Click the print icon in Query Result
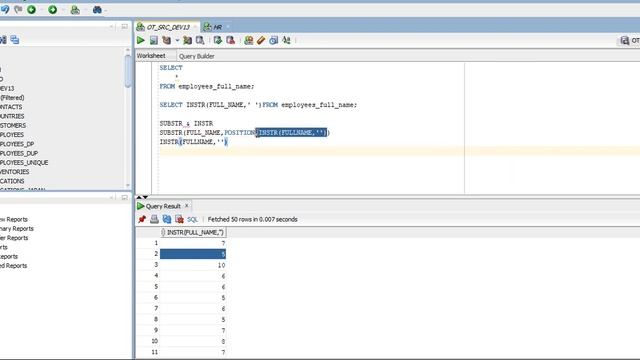Viewport: 640px width, 360px height. [x=154, y=219]
